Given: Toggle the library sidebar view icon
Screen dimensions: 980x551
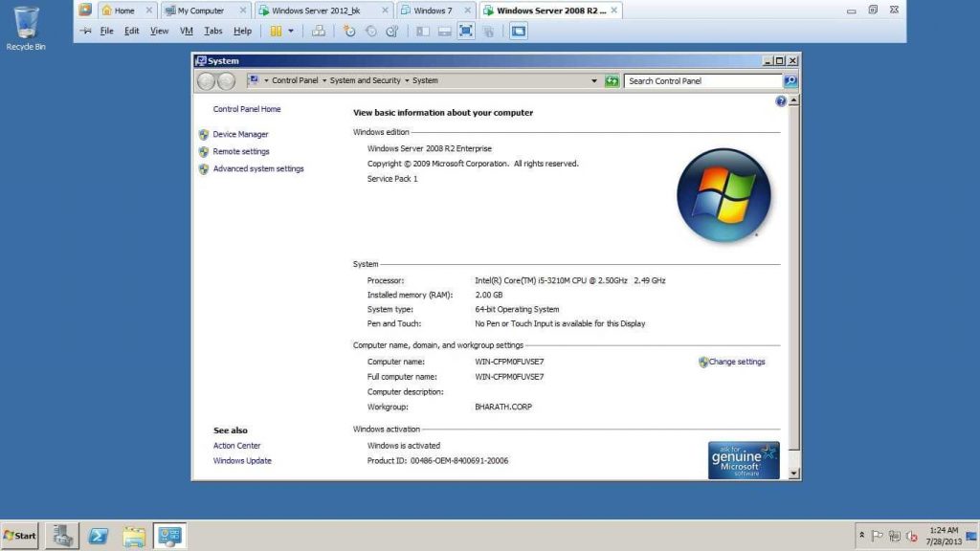Looking at the screenshot, I should [x=423, y=31].
